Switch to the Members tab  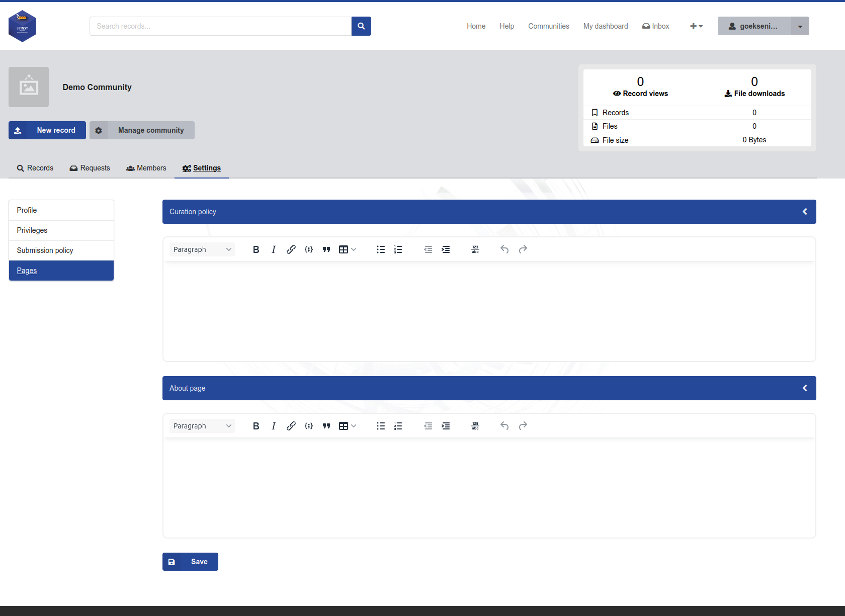[x=146, y=168]
